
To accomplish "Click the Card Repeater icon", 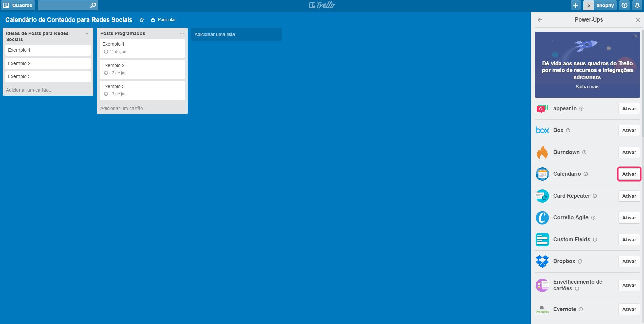I will 542,196.
